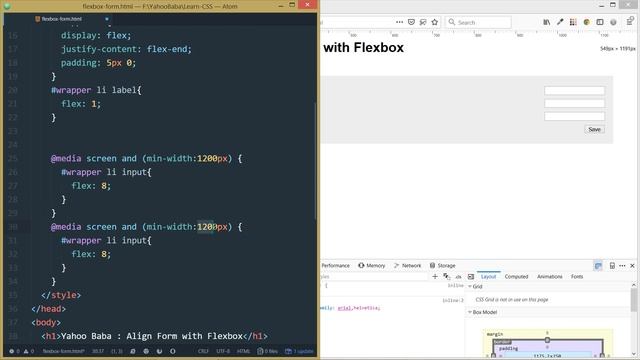Click the justify-content: flex-end line
The height and width of the screenshot is (360, 640).
(x=126, y=49)
